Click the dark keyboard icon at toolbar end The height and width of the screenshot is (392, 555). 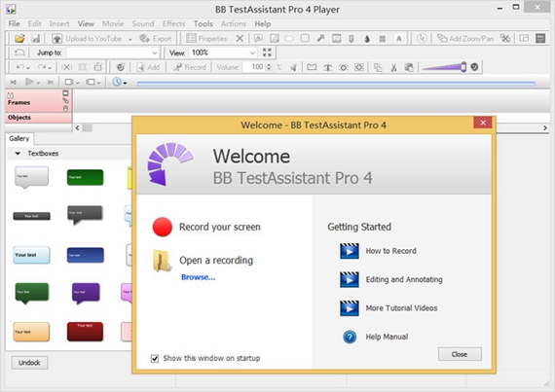point(540,38)
